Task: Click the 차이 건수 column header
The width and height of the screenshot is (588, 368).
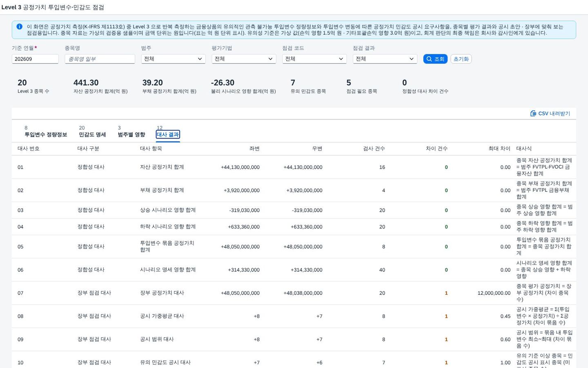Action: tap(437, 148)
